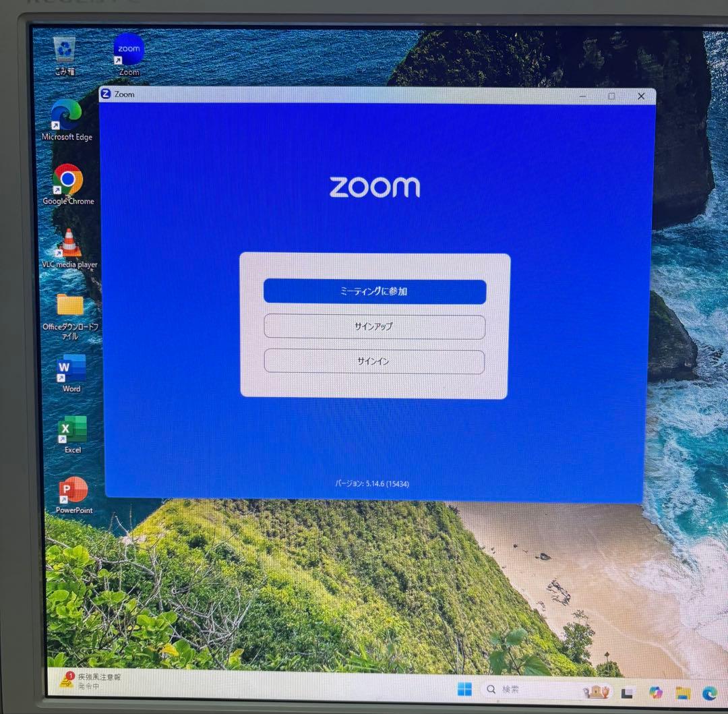Click the Word desktop shortcut
This screenshot has width=728, height=714.
tap(71, 369)
